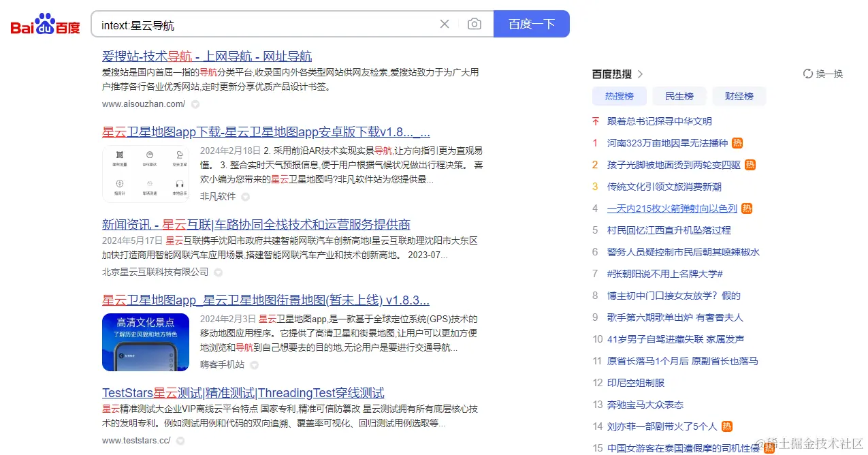The width and height of the screenshot is (868, 455).
Task: Expand 百度热搜 chevron arrow
Action: [x=640, y=74]
